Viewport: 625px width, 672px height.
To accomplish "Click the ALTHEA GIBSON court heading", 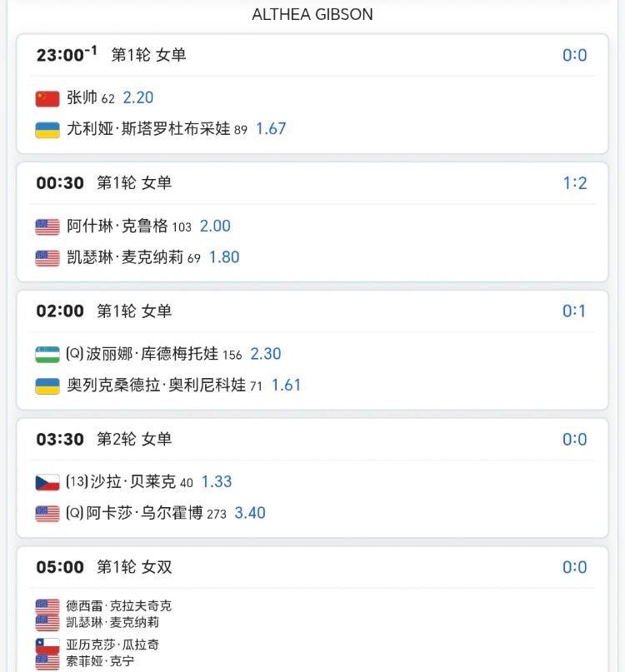I will (312, 14).
